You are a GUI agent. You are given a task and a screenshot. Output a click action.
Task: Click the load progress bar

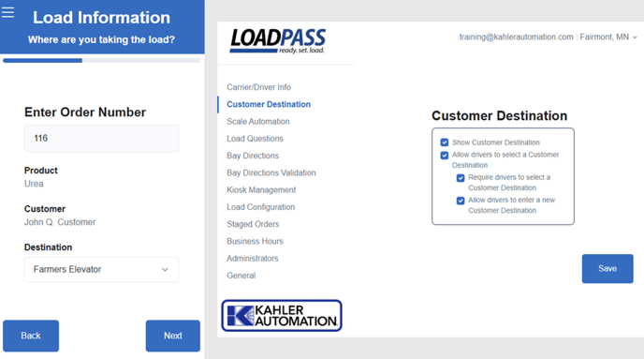pyautogui.click(x=101, y=60)
